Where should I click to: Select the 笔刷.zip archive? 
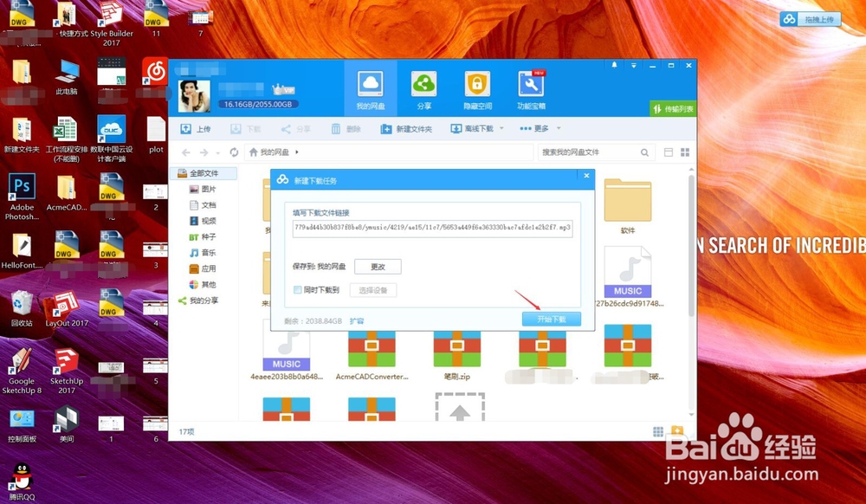click(456, 355)
